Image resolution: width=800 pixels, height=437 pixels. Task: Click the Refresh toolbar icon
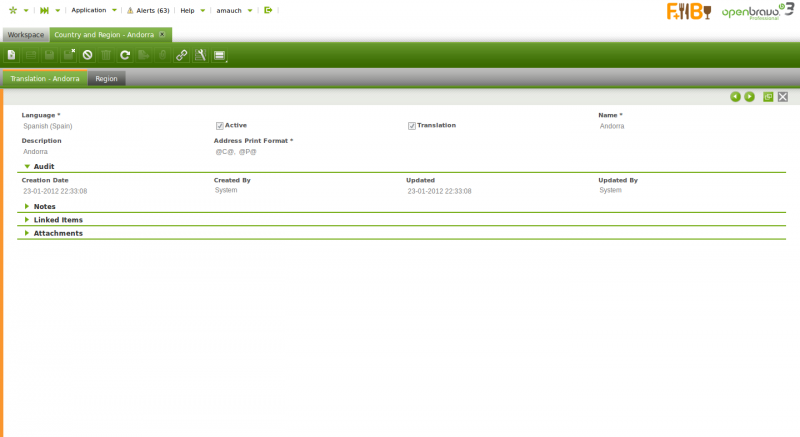coord(125,55)
